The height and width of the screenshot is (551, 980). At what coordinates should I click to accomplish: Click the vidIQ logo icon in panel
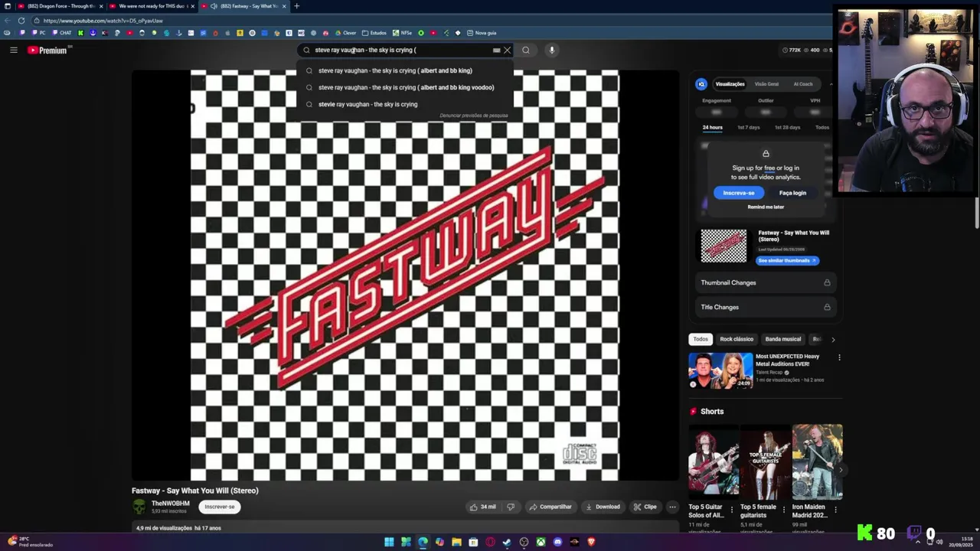coord(701,84)
